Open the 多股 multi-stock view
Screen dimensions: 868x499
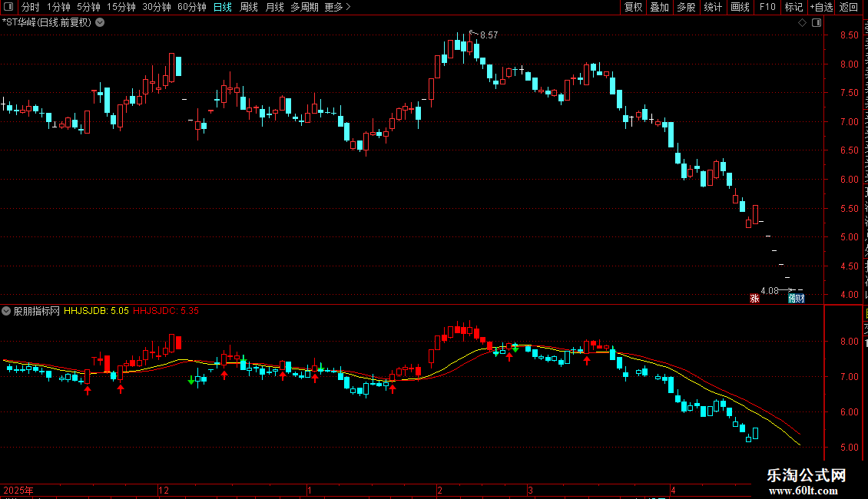686,7
